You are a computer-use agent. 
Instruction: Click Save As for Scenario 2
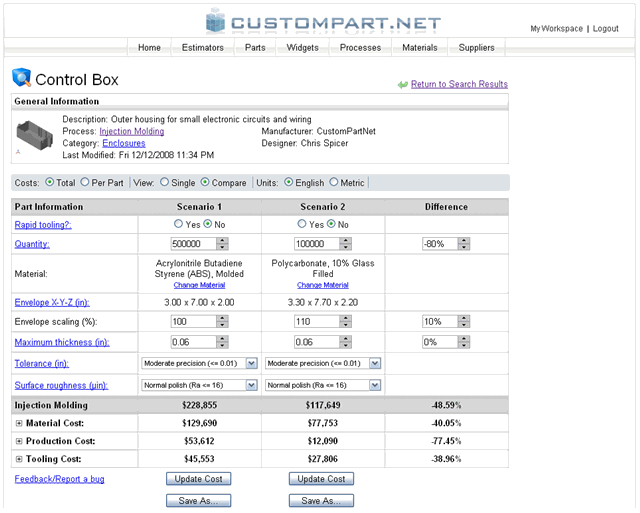pyautogui.click(x=321, y=500)
